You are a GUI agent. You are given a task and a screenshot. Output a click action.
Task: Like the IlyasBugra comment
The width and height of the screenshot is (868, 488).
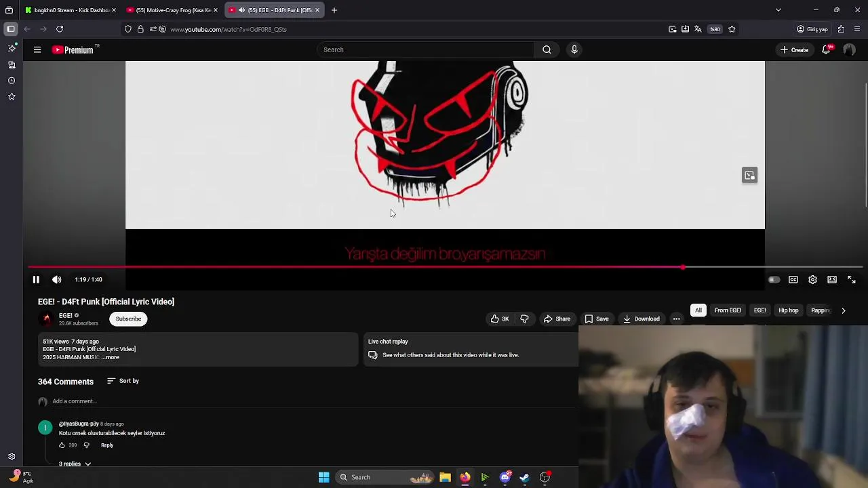point(62,445)
